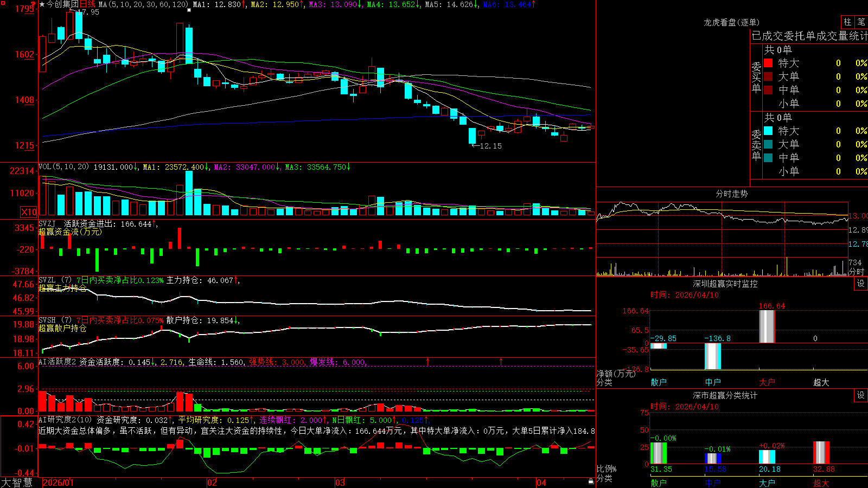The height and width of the screenshot is (488, 868).
Task: Click the 委卖单 section label
Action: point(756,145)
